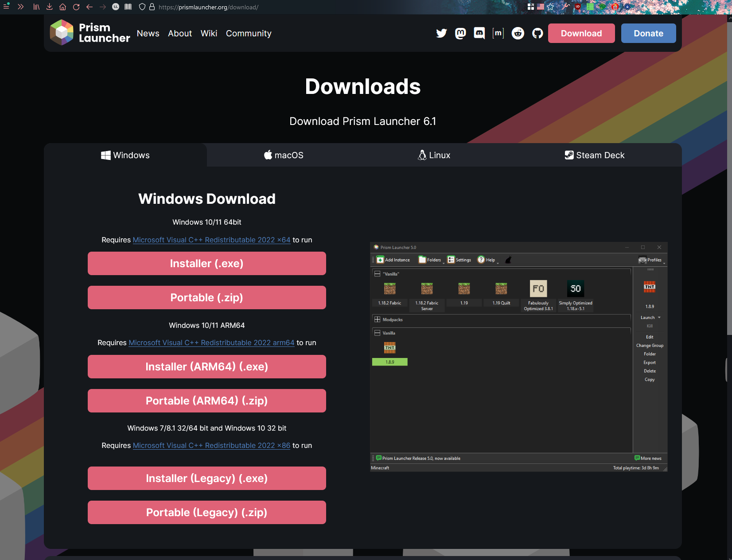The height and width of the screenshot is (560, 732).
Task: Click the Mastodon icon in header
Action: pyautogui.click(x=460, y=33)
